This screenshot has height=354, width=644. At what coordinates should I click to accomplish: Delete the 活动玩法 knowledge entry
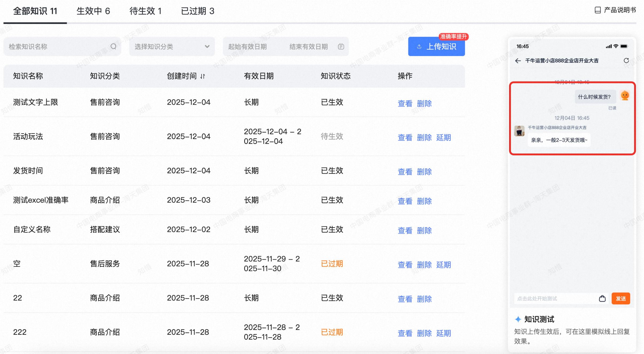[x=424, y=137]
